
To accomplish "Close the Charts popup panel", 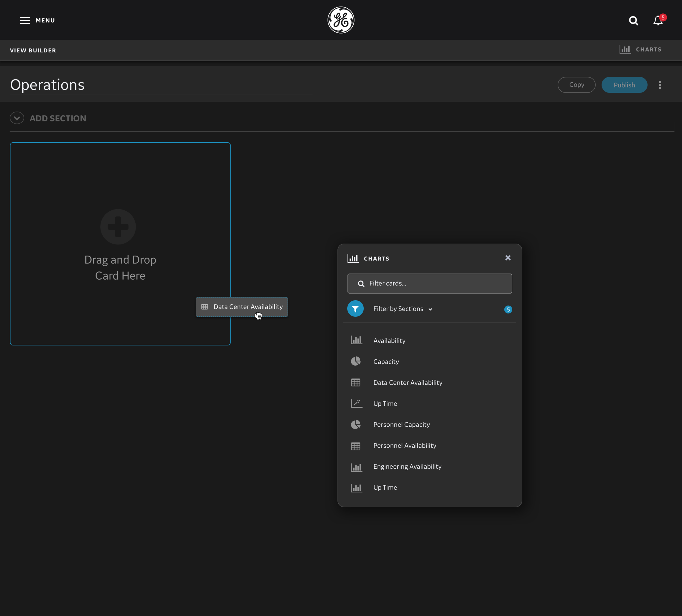I will (x=508, y=258).
